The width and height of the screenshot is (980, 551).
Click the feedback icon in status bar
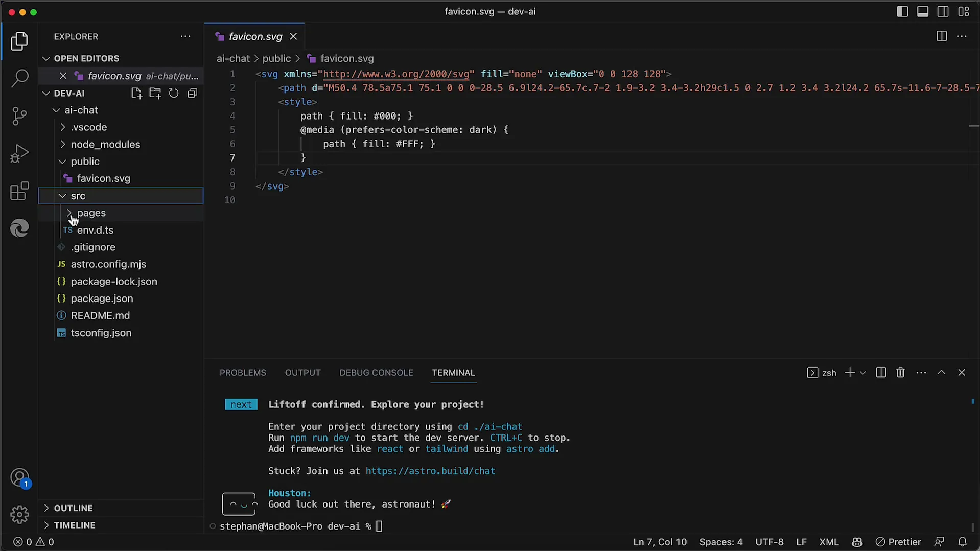[x=939, y=542]
